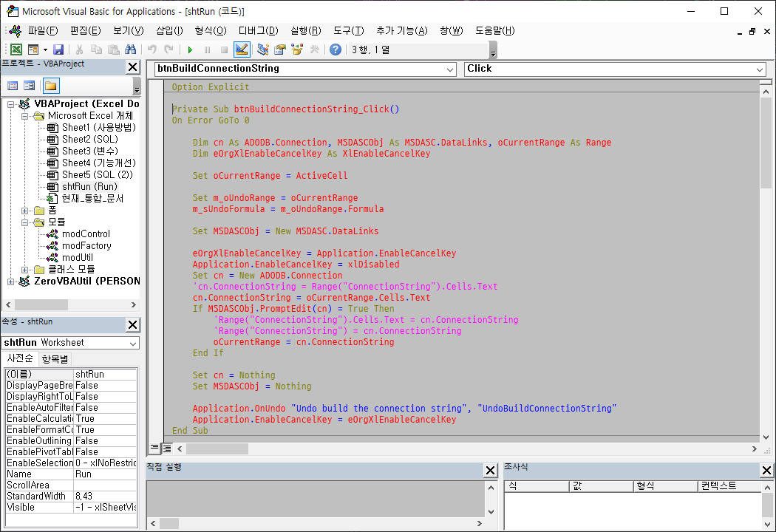Open Toolbox wrench and hammer icon
The width and height of the screenshot is (776, 532).
coord(314,50)
